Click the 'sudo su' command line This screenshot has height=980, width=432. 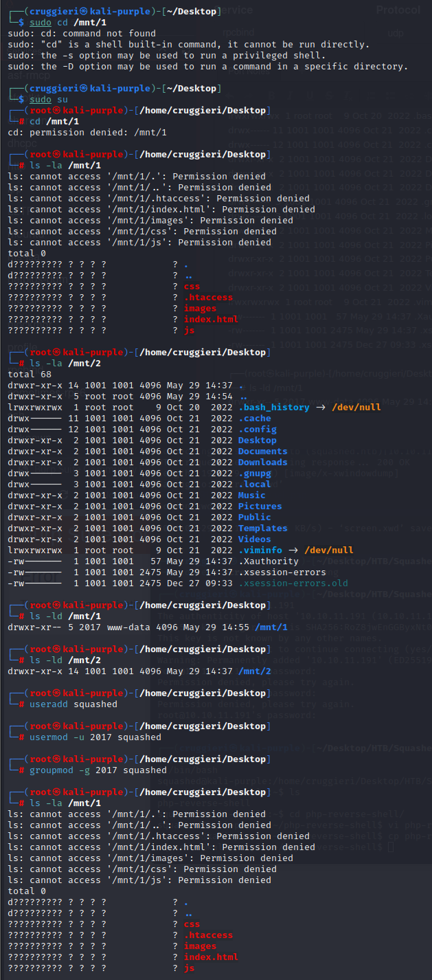click(x=41, y=100)
